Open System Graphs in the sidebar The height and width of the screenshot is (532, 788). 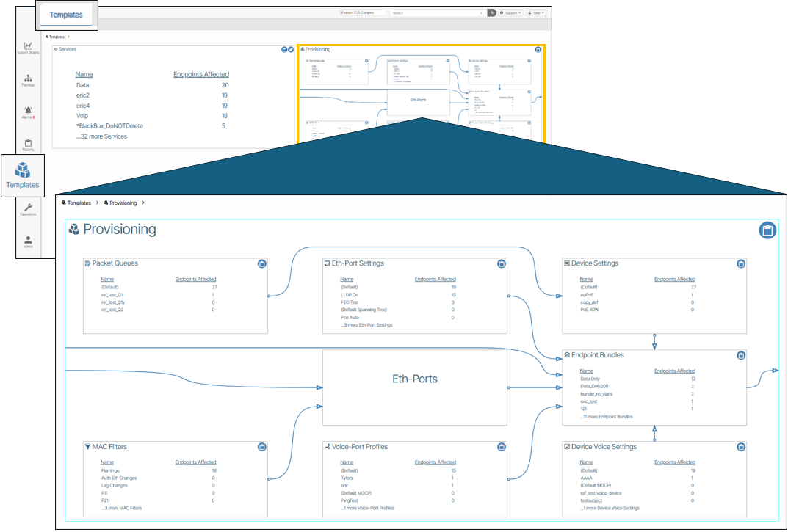pos(28,48)
